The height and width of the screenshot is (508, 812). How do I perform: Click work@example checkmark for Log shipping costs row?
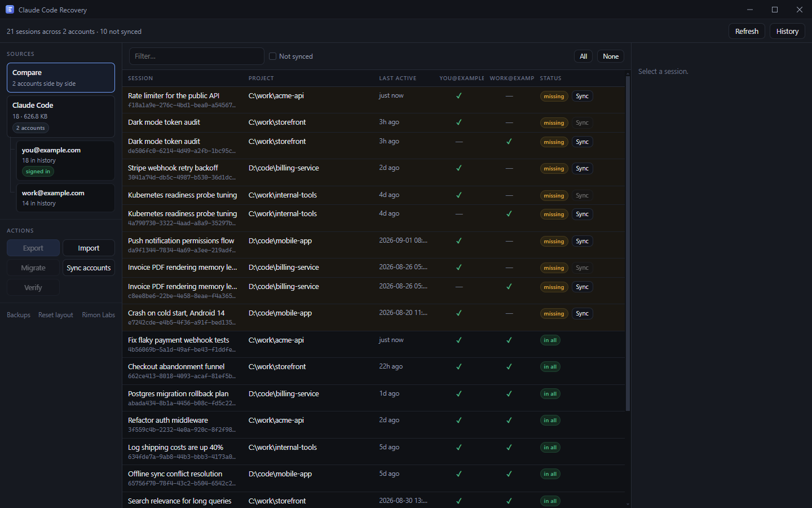coord(509,448)
